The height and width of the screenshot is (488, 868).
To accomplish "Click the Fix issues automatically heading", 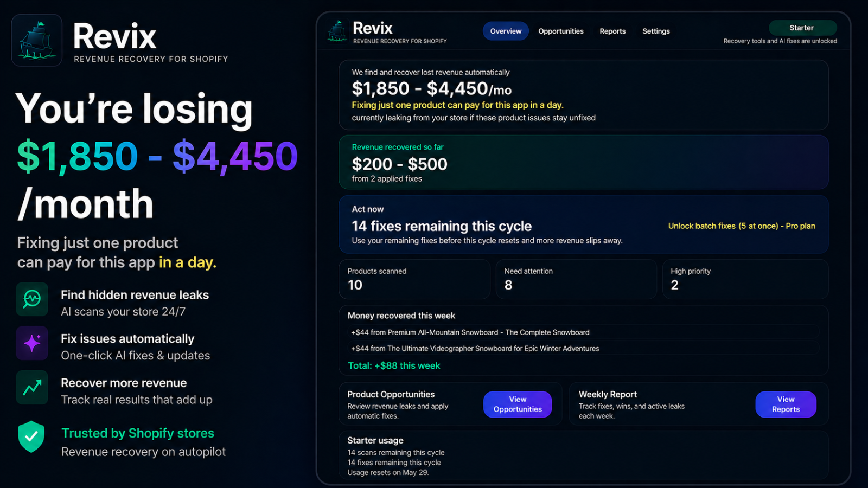I will (x=127, y=339).
